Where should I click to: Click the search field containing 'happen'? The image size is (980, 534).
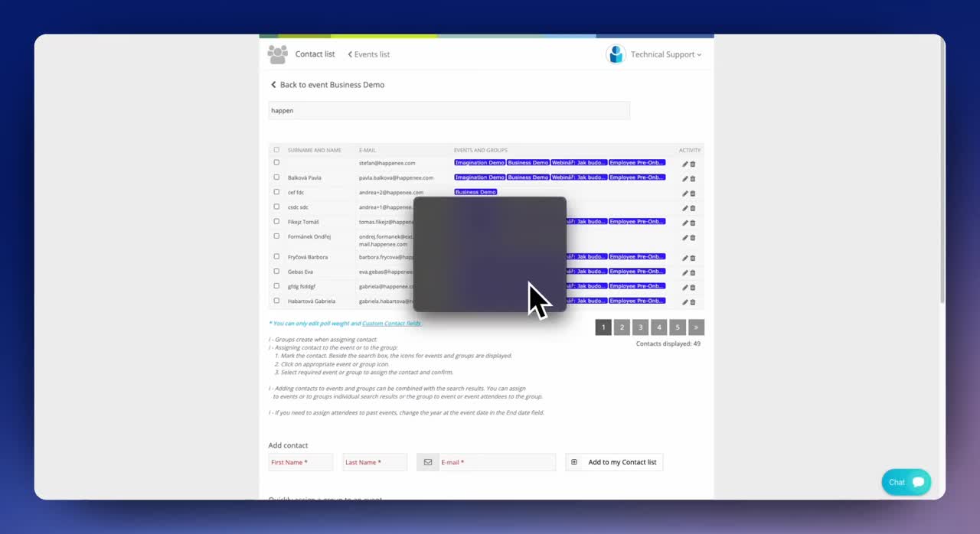click(449, 110)
